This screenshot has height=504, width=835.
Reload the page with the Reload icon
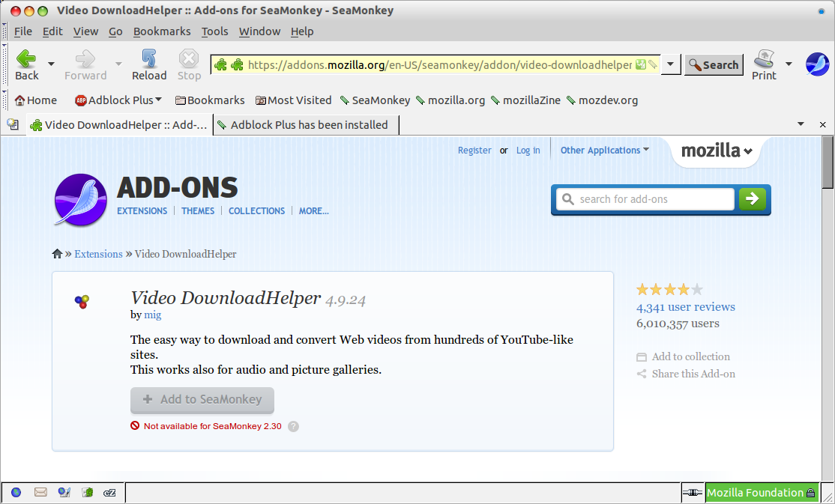[149, 58]
